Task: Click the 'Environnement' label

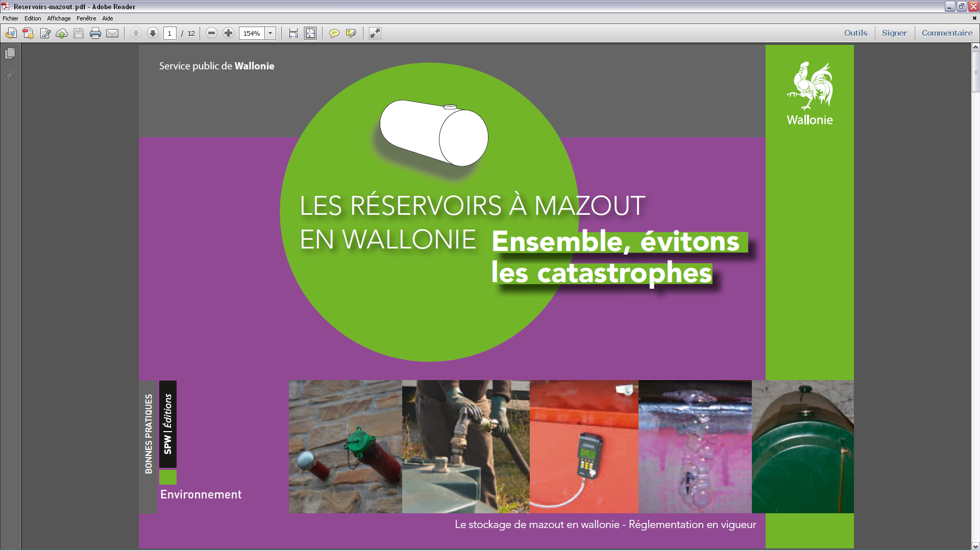Action: coord(201,494)
